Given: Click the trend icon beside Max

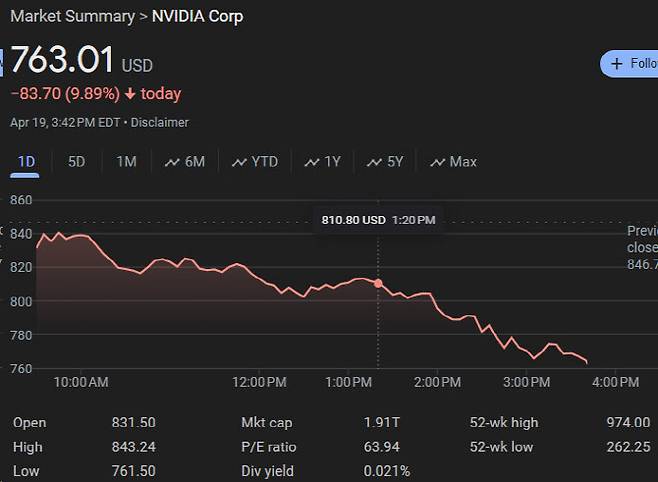Looking at the screenshot, I should point(437,162).
